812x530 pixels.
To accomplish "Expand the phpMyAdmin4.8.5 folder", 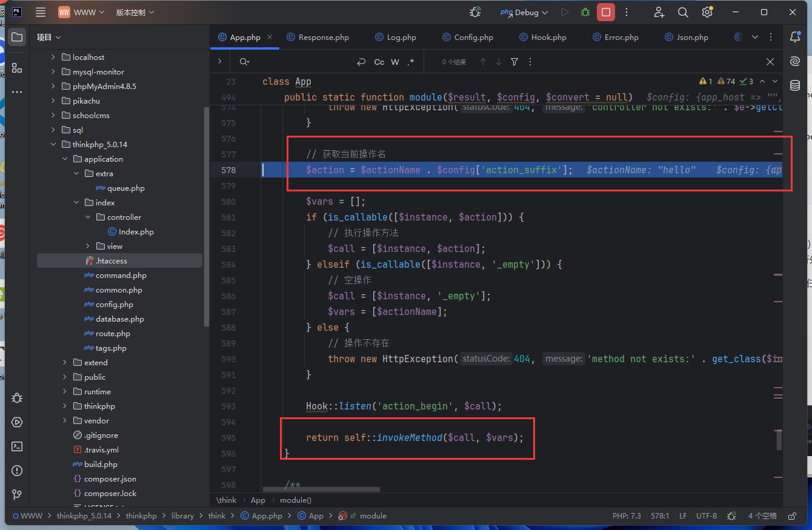I will [x=54, y=86].
